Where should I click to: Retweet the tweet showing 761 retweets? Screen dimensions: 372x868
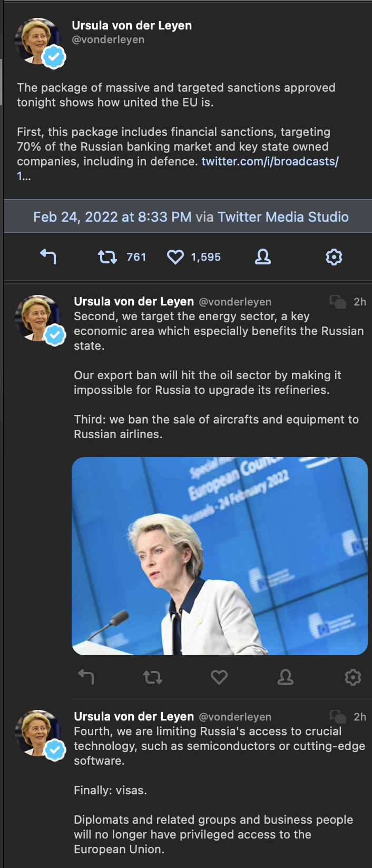coord(107,257)
